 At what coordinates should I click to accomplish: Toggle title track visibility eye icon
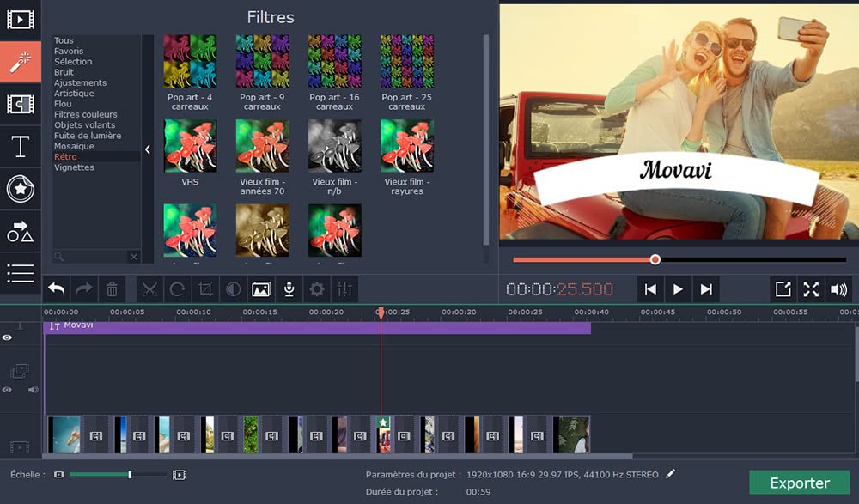[x=7, y=338]
